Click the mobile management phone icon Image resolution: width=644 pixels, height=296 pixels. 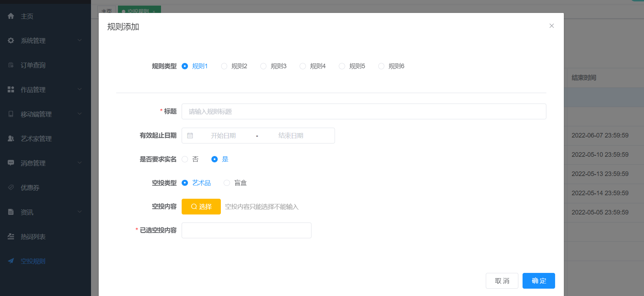pyautogui.click(x=11, y=114)
